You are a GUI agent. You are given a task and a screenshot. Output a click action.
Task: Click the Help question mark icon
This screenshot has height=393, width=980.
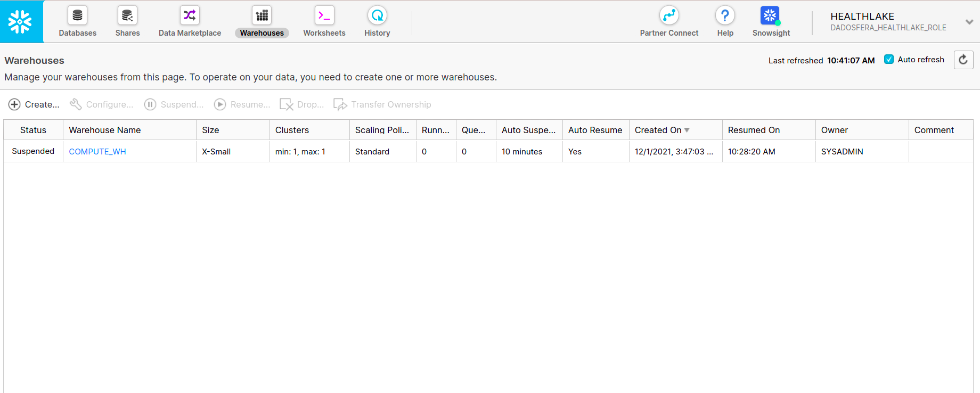click(725, 15)
